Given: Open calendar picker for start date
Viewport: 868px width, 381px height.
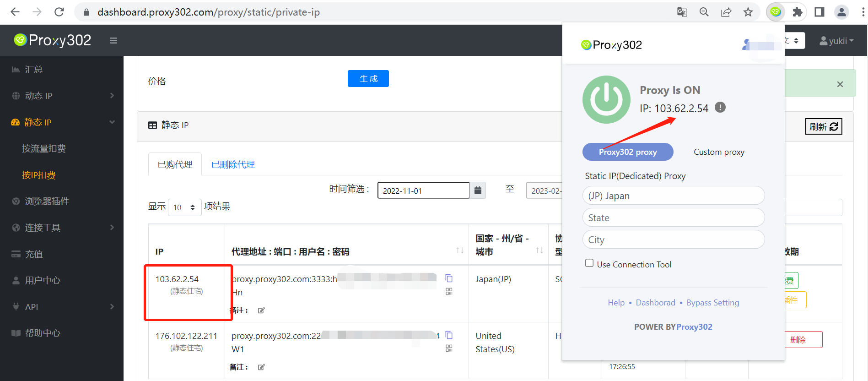Looking at the screenshot, I should click(478, 190).
